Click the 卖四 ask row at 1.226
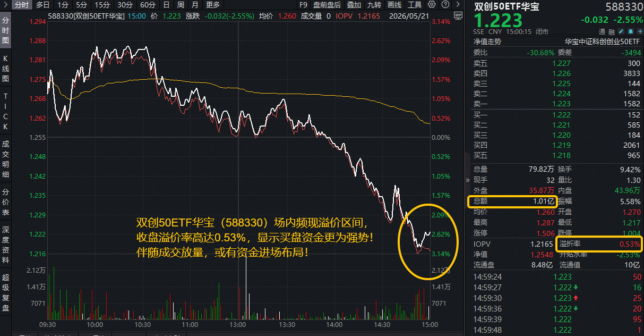 tap(557, 73)
